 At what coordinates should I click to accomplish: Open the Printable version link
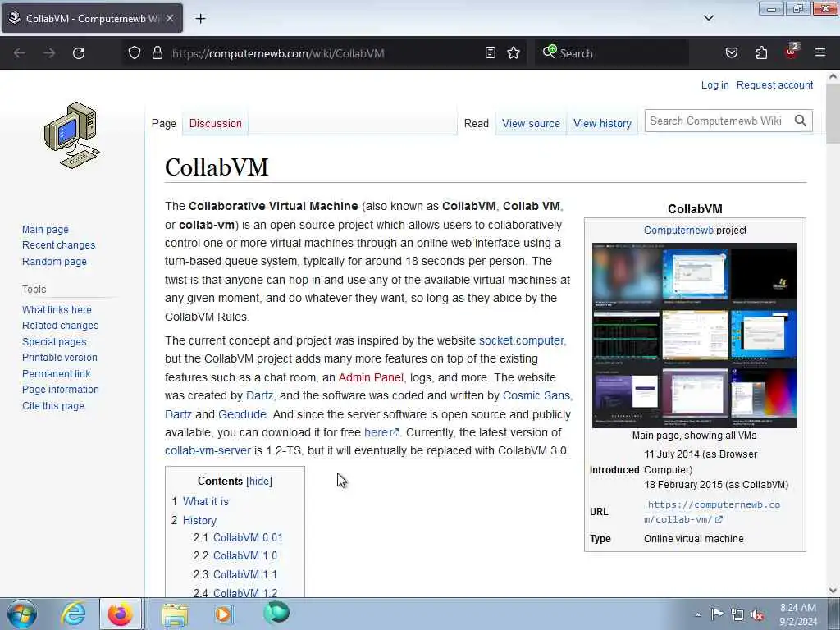59,358
